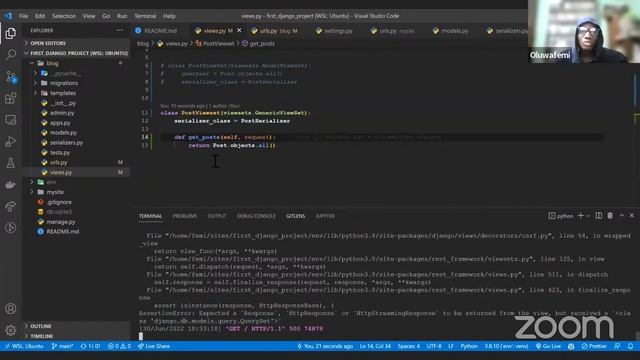Open .gitignore in the explorer
The height and width of the screenshot is (360, 640).
(59, 202)
